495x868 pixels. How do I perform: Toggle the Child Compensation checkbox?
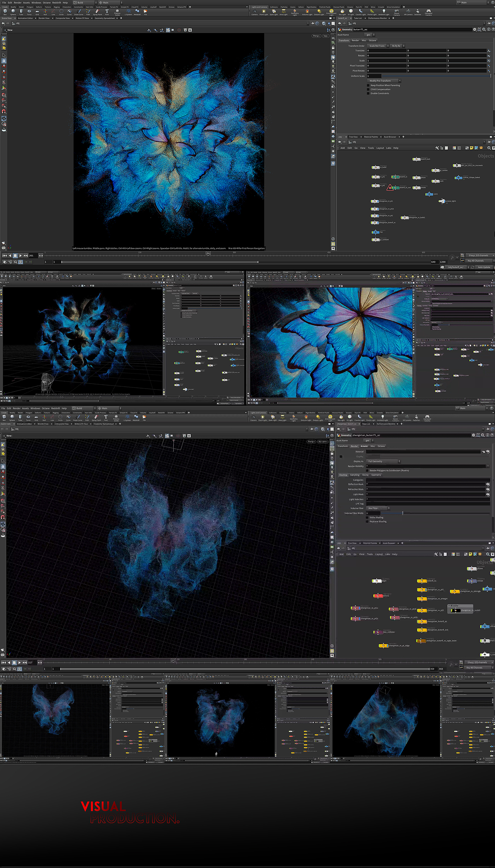click(368, 89)
